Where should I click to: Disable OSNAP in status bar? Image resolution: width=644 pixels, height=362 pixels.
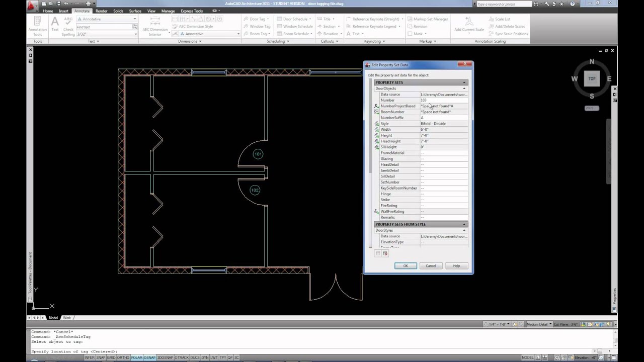(x=149, y=357)
